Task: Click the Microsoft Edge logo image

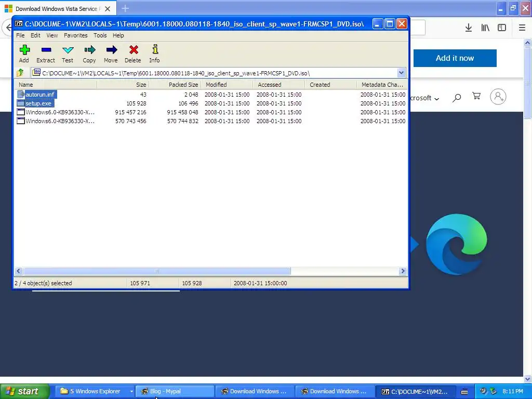Action: coord(456,244)
